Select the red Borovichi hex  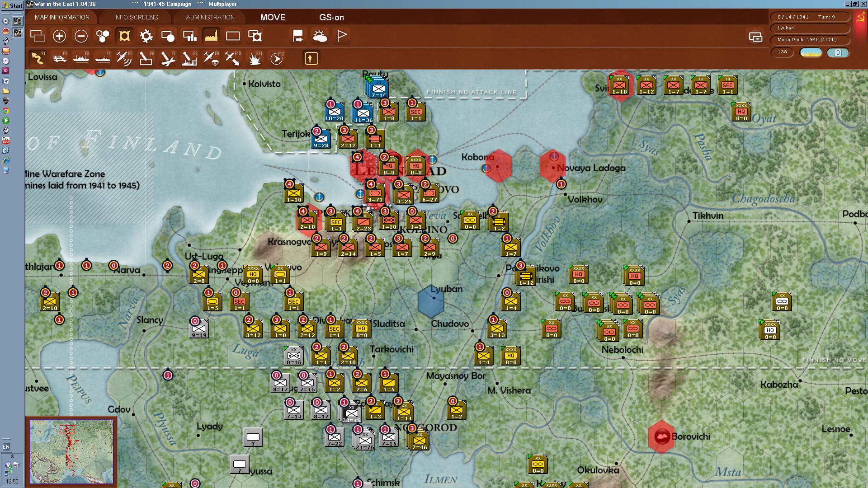[661, 437]
